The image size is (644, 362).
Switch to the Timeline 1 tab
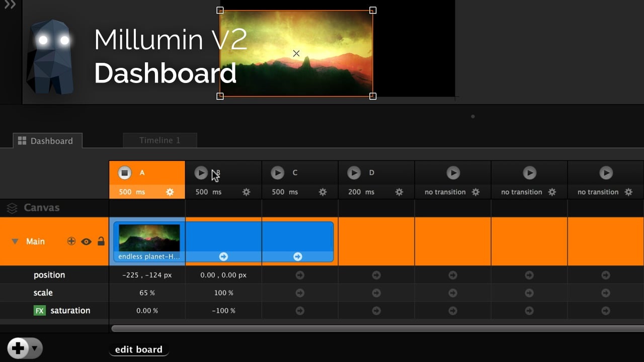click(160, 140)
